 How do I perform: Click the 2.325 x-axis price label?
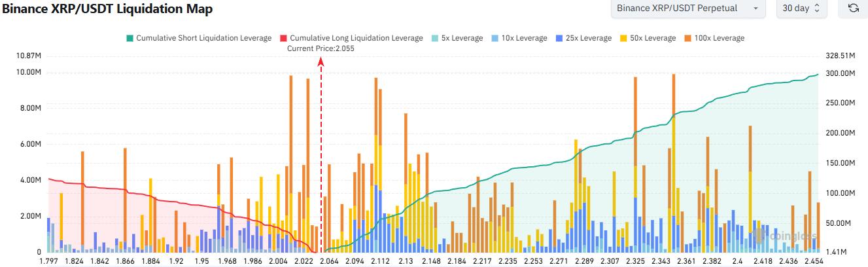[634, 261]
